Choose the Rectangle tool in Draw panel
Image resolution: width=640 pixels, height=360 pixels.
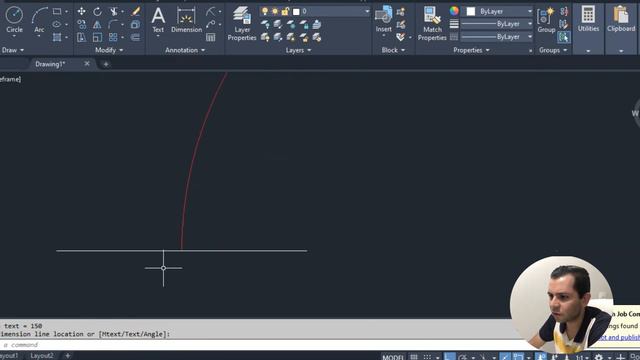click(57, 11)
